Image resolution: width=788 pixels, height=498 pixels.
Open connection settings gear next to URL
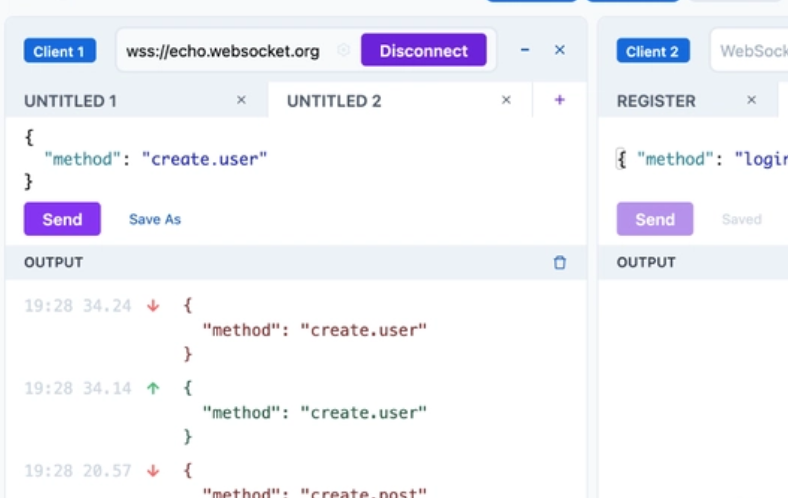(344, 50)
